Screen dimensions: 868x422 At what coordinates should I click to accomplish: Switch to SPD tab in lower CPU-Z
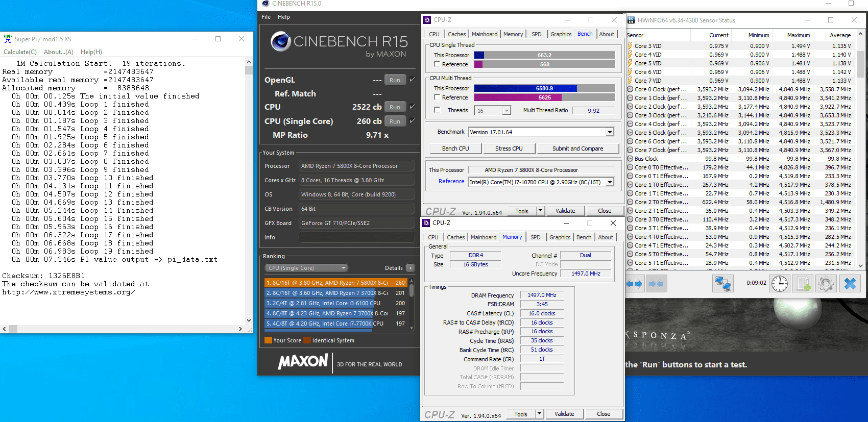pyautogui.click(x=535, y=237)
